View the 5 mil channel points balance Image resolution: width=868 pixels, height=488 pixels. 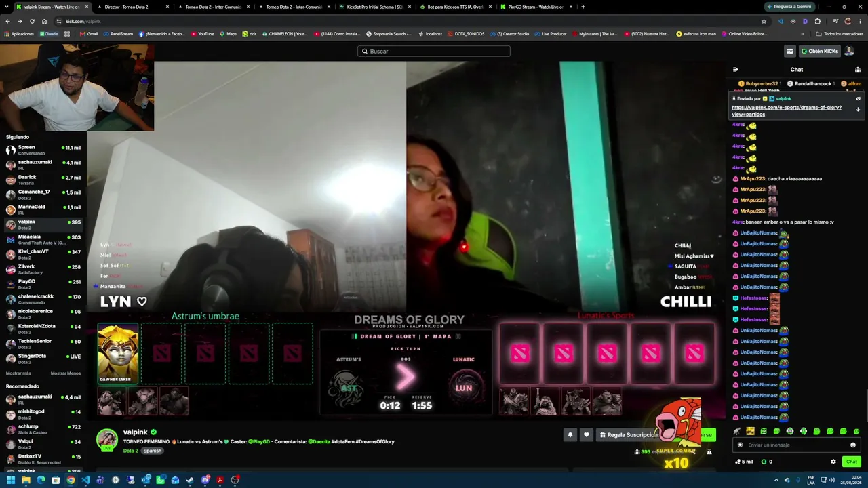point(744,462)
